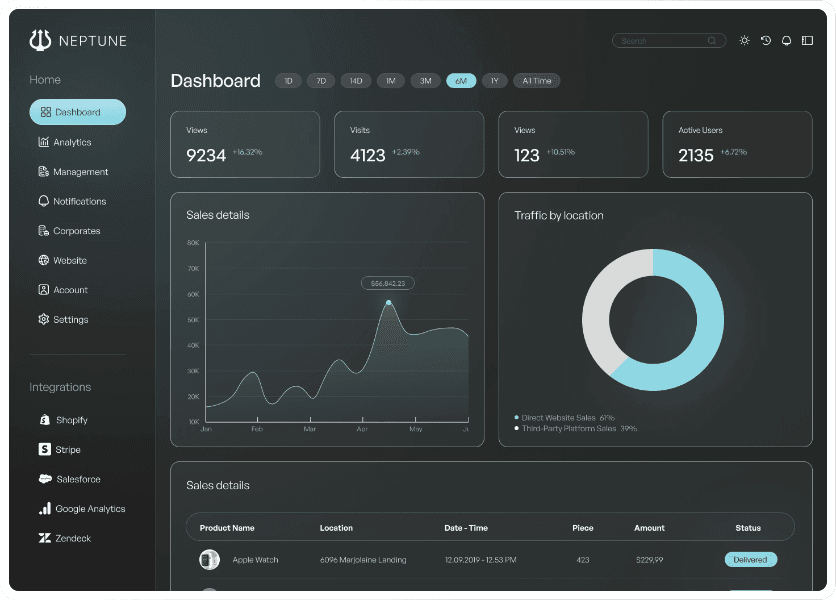
Task: Click the chart value tooltip label
Action: (388, 283)
